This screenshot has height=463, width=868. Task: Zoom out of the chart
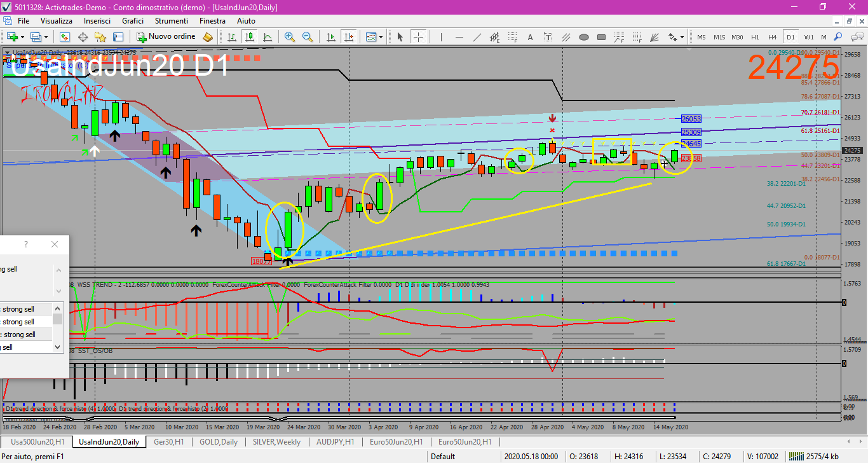point(308,37)
